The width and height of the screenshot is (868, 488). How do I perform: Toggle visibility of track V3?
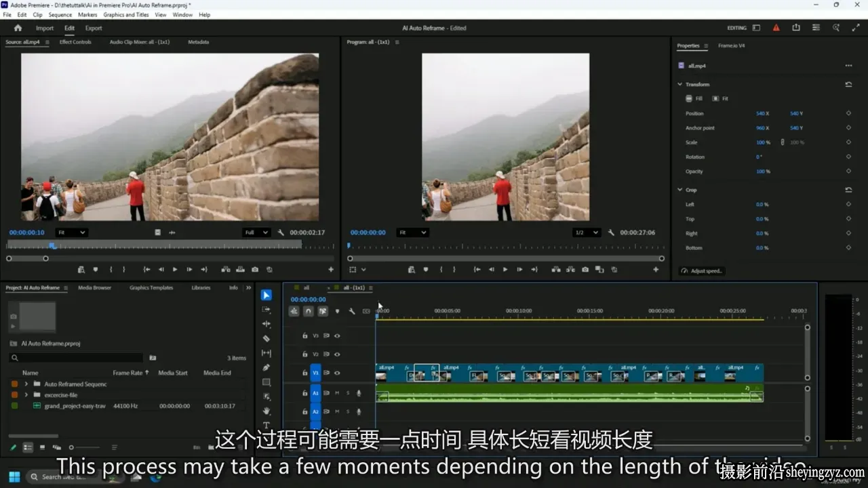[337, 335]
